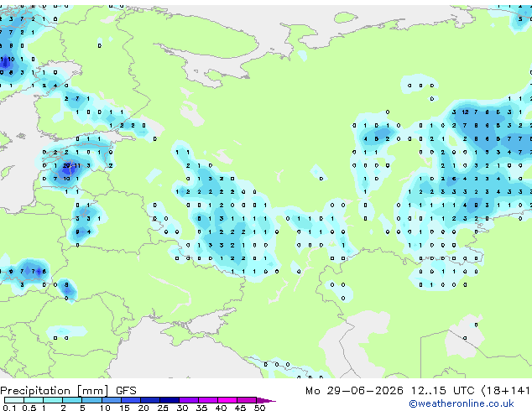Click the legend label '25'
This screenshot has height=411, width=532.
pos(163,408)
